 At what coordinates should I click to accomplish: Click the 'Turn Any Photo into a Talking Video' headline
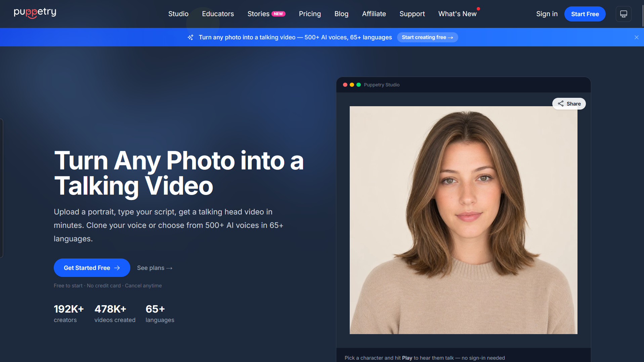coord(179,173)
